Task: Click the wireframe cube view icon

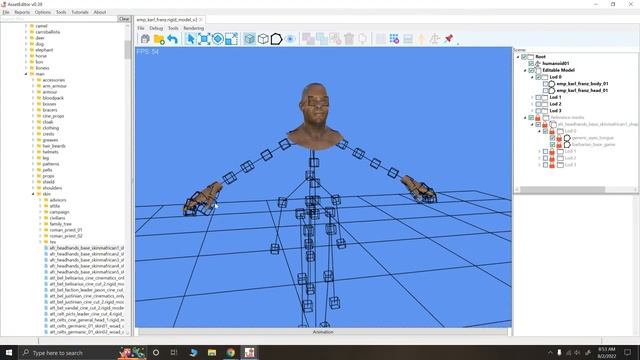Action: 263,39
